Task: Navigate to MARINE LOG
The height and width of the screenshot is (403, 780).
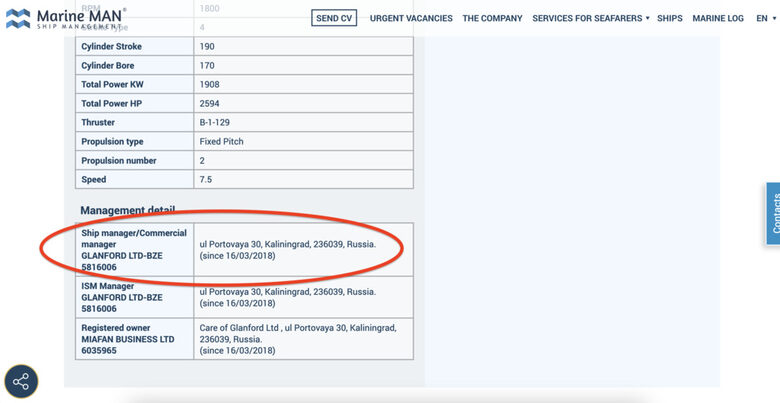Action: point(716,18)
